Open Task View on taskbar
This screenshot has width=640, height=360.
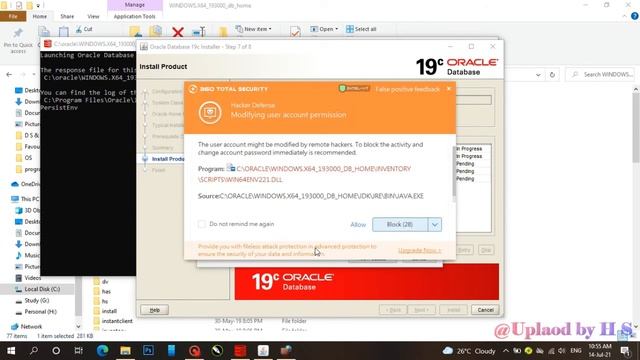pos(78,351)
